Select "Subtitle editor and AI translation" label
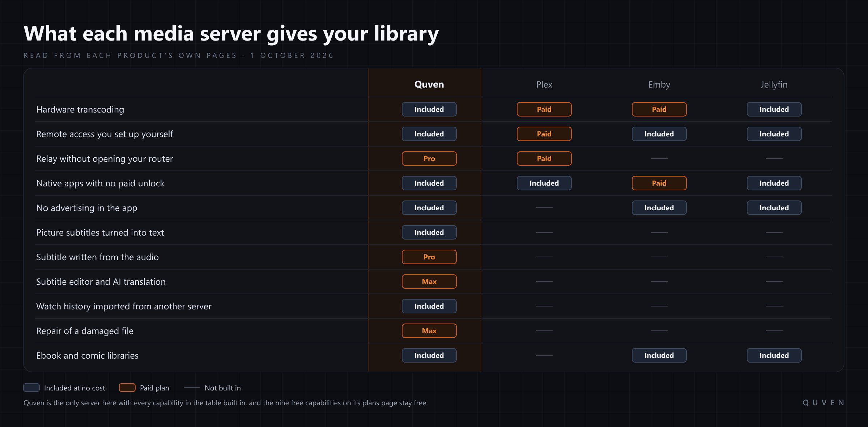The image size is (868, 427). (101, 282)
